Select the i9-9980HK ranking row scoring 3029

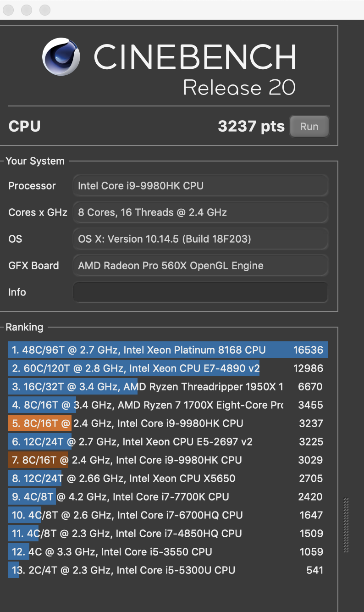(168, 460)
